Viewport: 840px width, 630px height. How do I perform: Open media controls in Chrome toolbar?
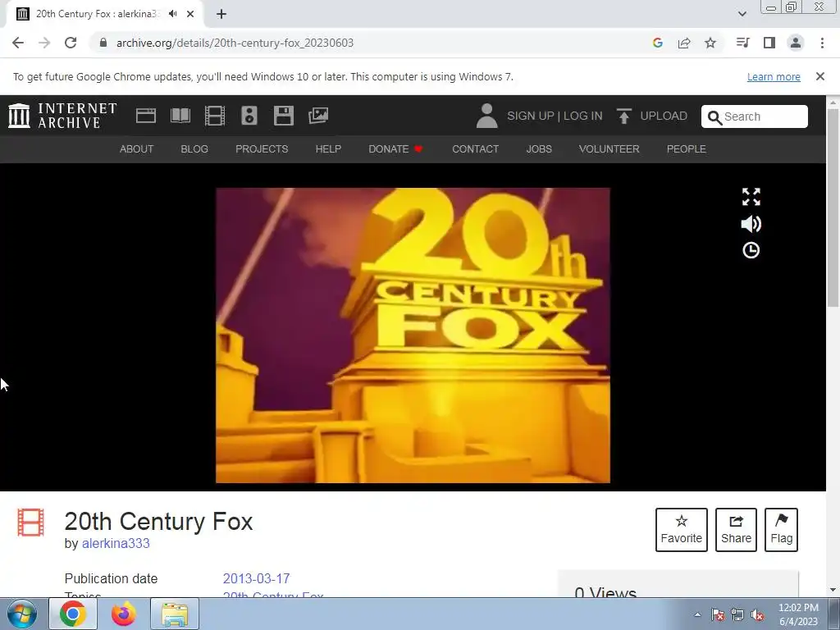coord(742,43)
